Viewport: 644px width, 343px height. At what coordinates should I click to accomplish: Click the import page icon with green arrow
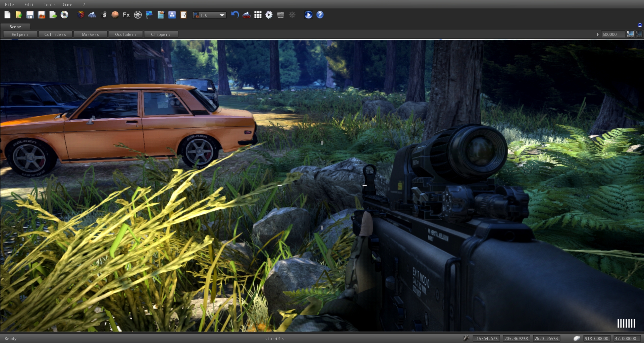pos(53,15)
